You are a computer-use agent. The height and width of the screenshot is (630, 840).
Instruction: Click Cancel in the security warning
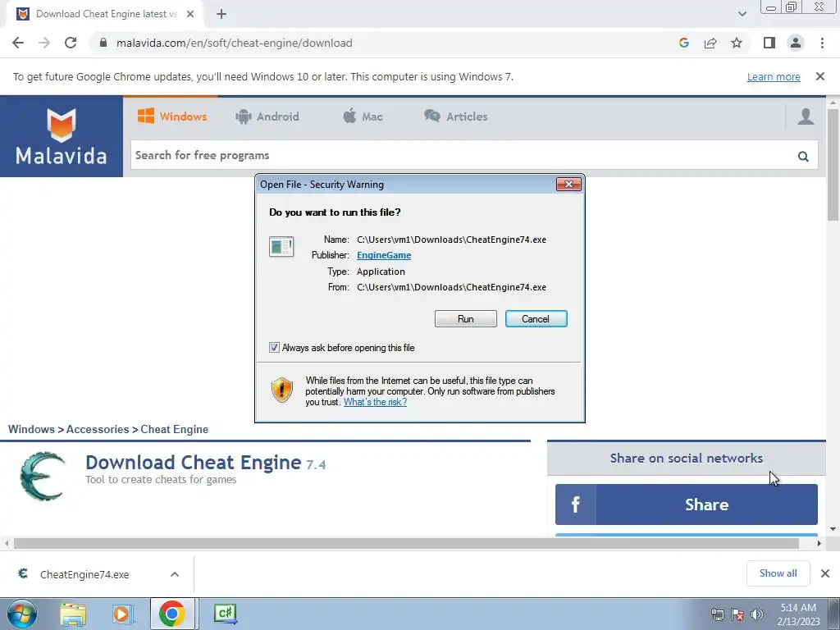[x=536, y=319]
